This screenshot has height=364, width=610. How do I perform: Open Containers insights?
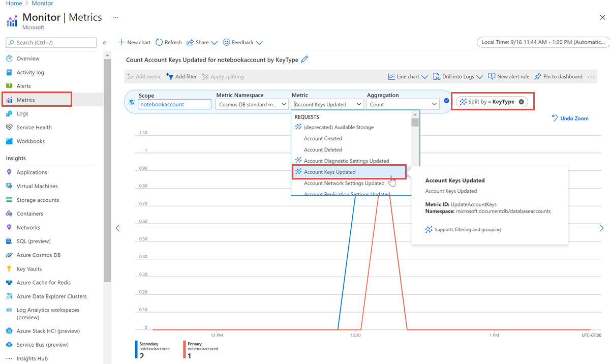point(29,214)
